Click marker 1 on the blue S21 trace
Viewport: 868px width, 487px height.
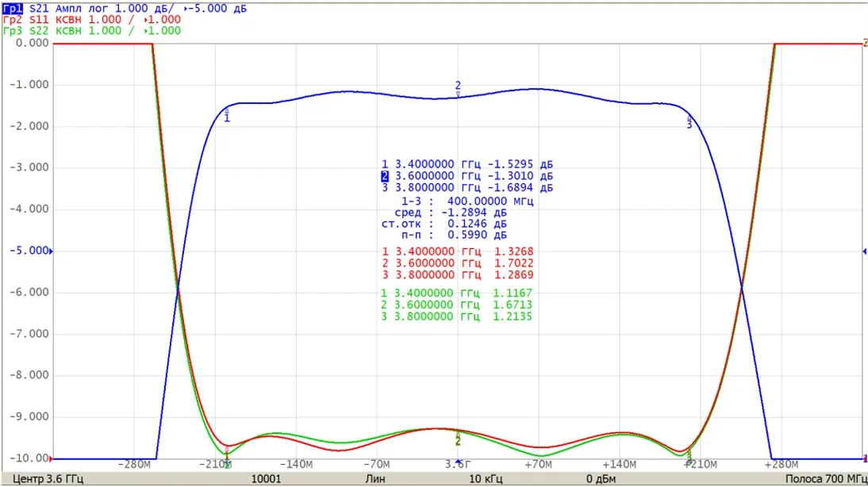coord(226,115)
